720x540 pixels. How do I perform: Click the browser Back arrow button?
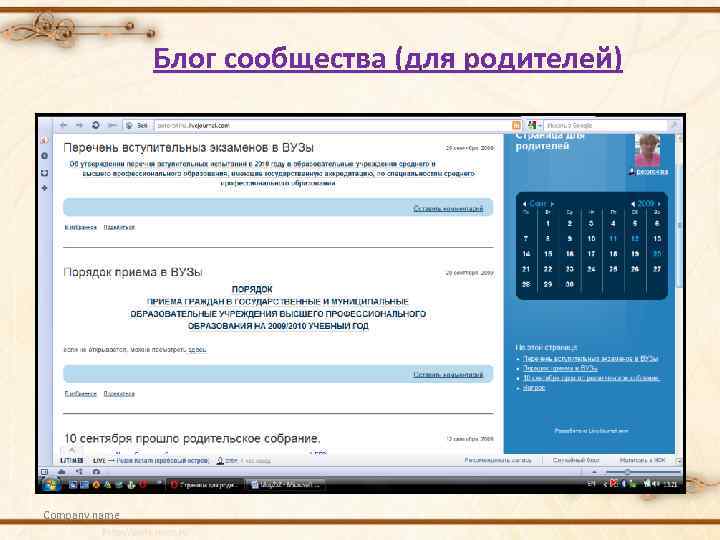coord(64,125)
